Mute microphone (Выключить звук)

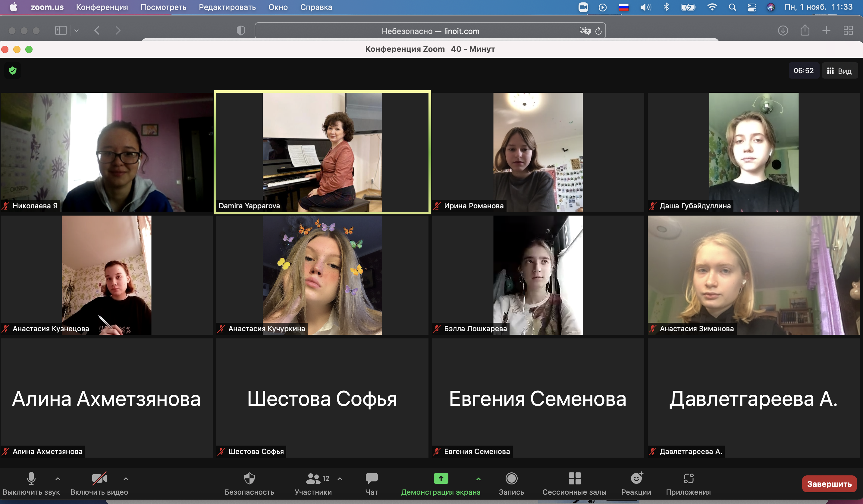31,479
